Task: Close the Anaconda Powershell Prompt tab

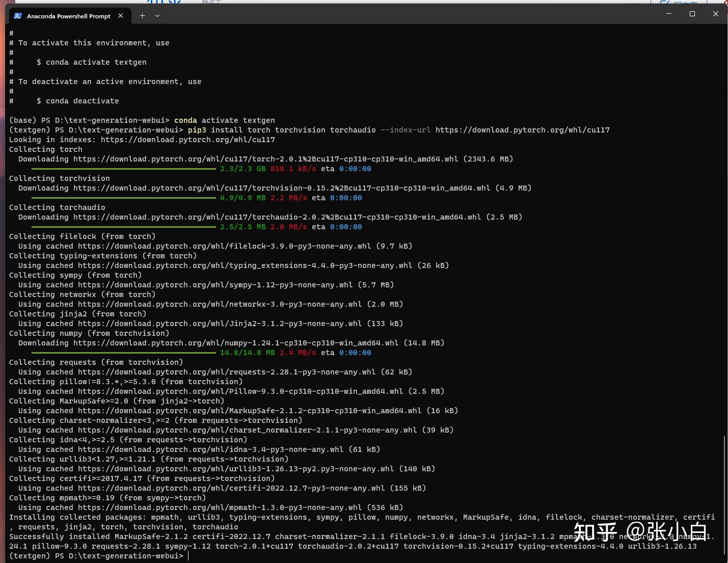Action: coord(120,15)
